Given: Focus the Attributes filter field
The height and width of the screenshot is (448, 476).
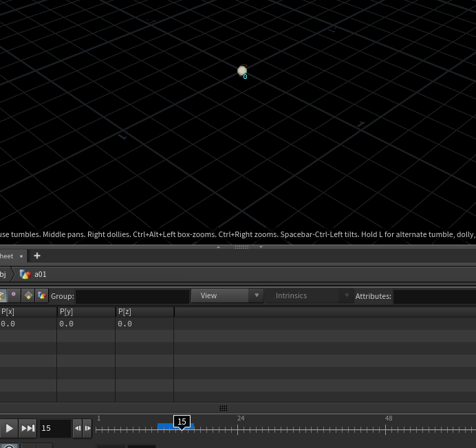Looking at the screenshot, I should pos(435,296).
